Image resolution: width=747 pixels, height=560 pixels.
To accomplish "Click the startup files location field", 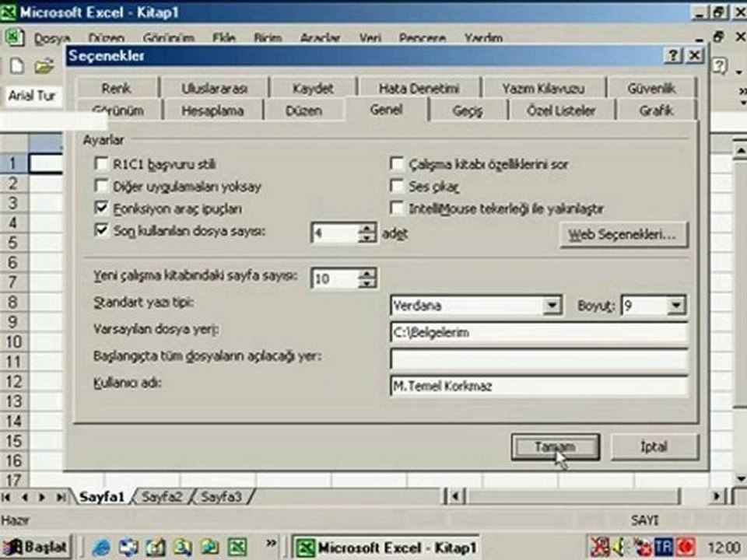I will (538, 359).
